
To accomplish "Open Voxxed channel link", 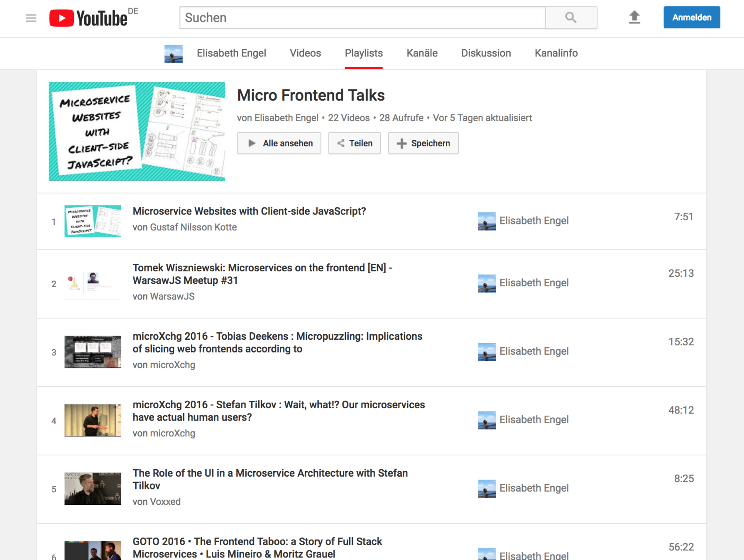I will pos(165,502).
